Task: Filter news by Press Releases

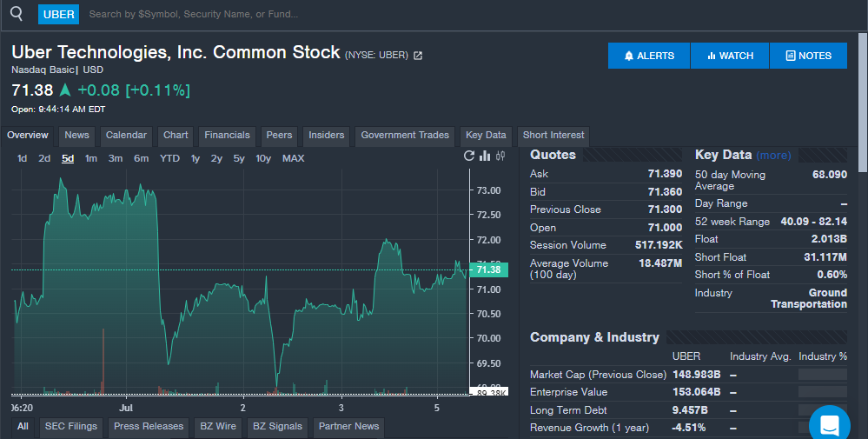Action: point(149,427)
